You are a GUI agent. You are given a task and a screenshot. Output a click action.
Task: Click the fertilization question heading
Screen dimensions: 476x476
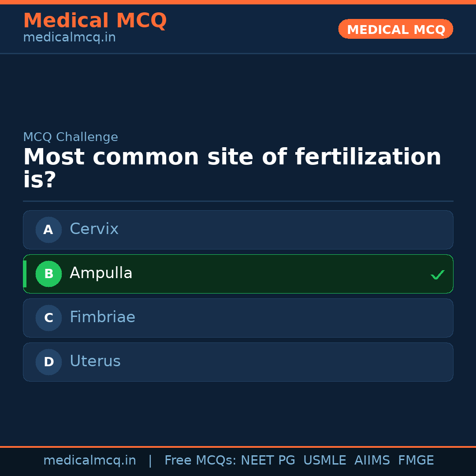click(x=232, y=168)
